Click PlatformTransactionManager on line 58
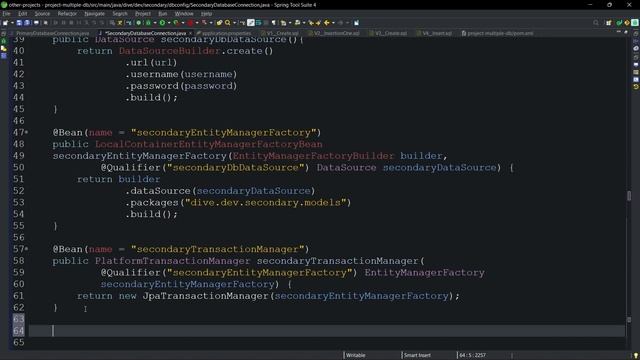The height and width of the screenshot is (360, 640). [172, 260]
